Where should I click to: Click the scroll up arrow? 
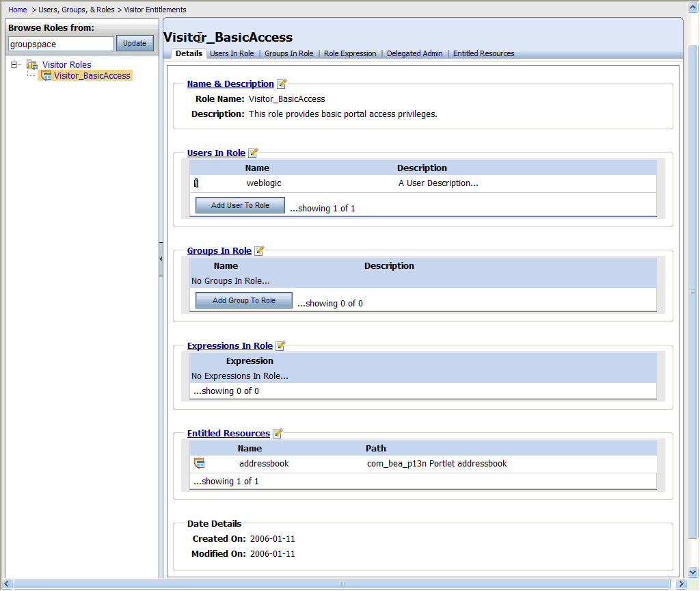coord(692,7)
